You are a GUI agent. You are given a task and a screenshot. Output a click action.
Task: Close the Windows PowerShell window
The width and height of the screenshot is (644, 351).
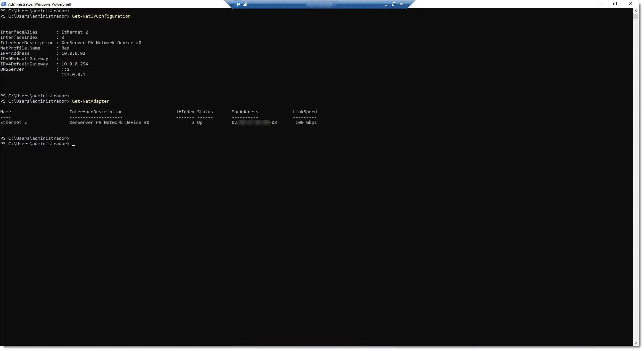[630, 4]
